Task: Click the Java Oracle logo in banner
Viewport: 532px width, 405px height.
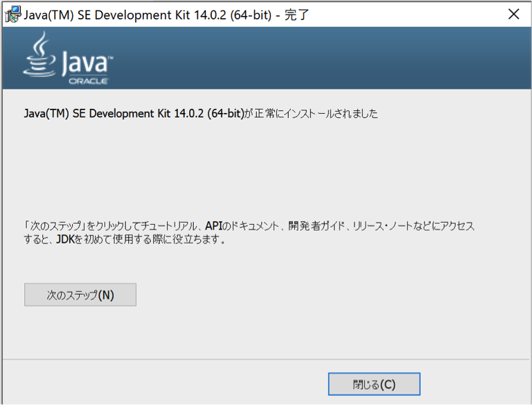Action: click(x=68, y=58)
